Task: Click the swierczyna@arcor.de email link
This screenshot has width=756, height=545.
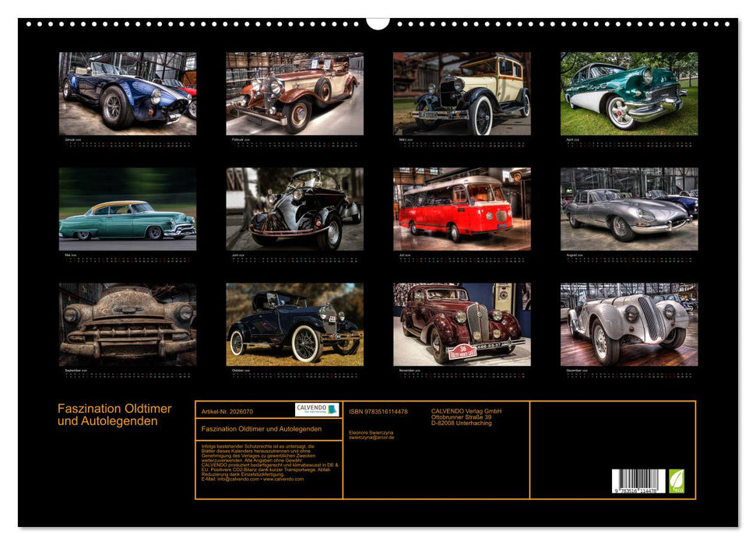Action: click(372, 439)
